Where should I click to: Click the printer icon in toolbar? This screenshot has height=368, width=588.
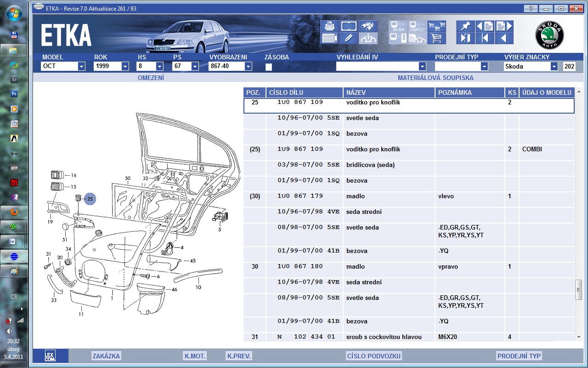[329, 26]
